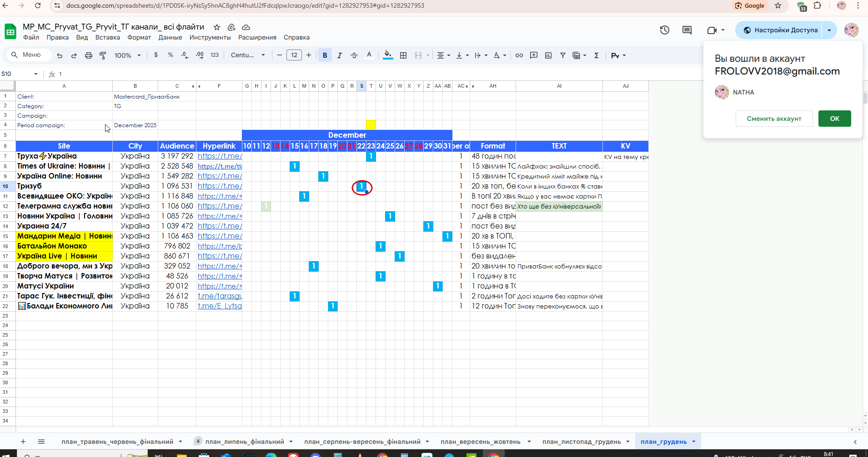Check the cloud save status

246,27
